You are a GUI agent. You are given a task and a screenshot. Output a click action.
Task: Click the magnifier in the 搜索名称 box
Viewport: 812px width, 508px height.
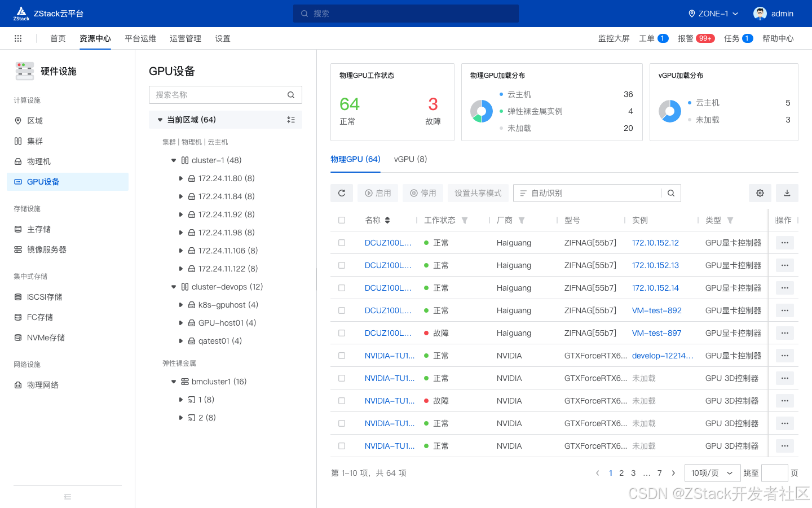(291, 94)
